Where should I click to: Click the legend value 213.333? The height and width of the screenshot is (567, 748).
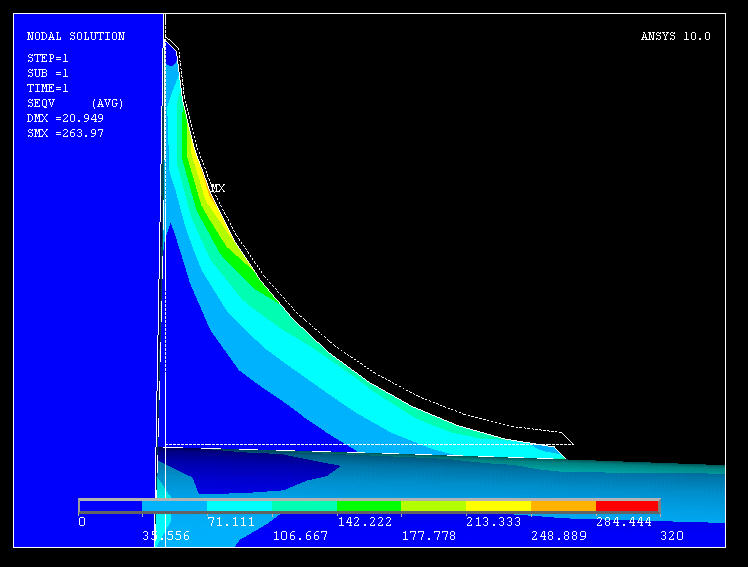pyautogui.click(x=494, y=522)
